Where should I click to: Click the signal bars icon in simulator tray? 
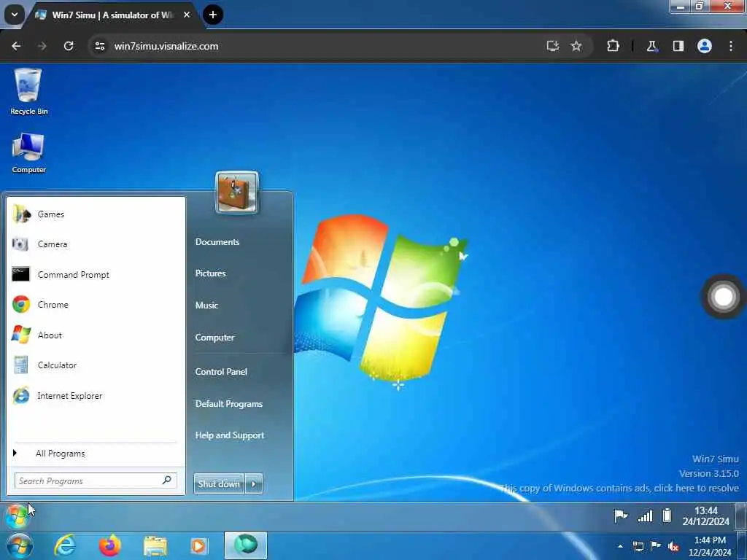point(645,516)
